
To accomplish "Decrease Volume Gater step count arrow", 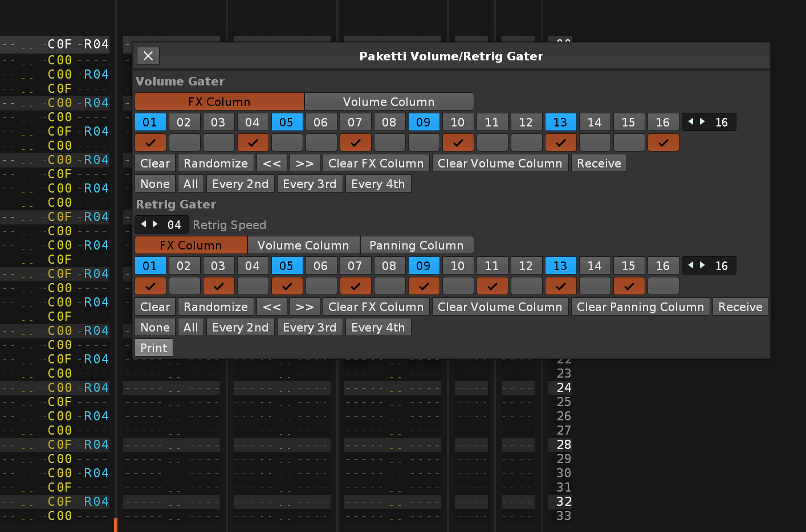I will tap(691, 122).
